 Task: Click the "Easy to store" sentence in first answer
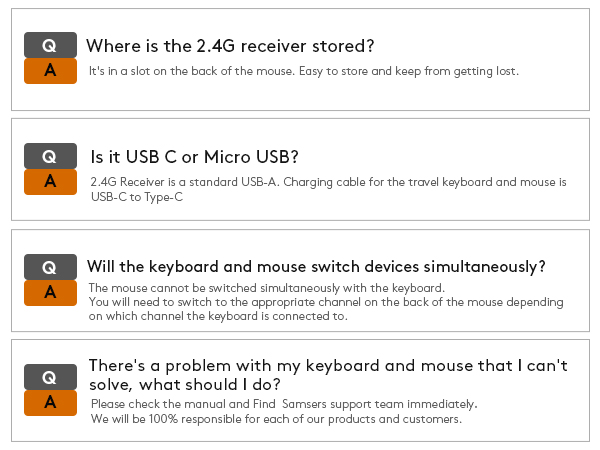pos(408,72)
